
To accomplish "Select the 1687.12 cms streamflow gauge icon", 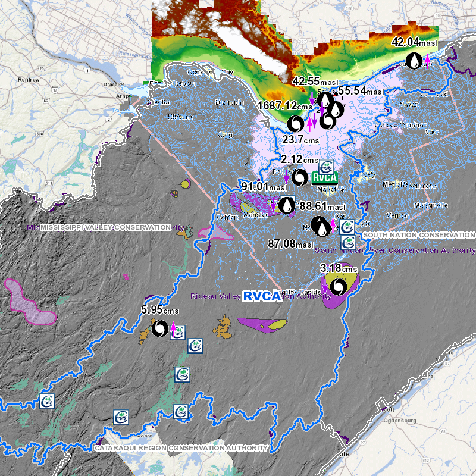I will point(295,124).
